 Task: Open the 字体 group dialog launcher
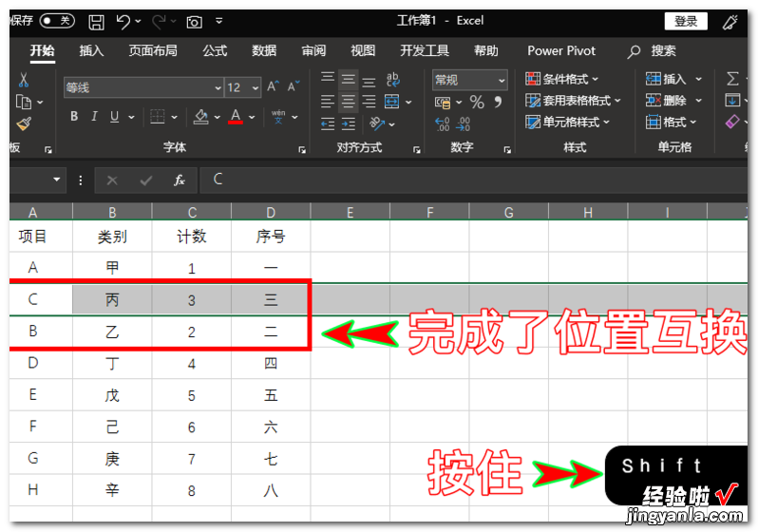click(x=302, y=150)
